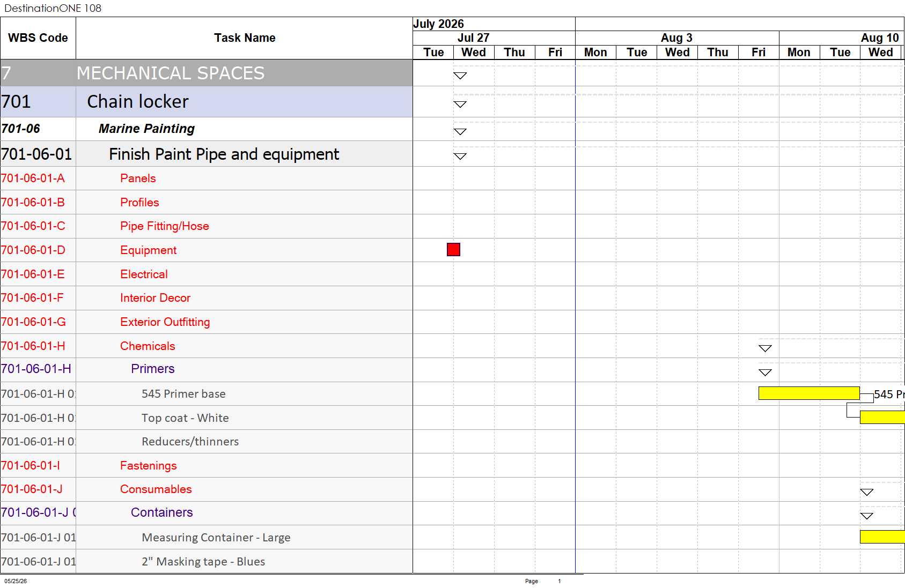
Task: Click the 05/25/26 date footer
Action: (16, 581)
